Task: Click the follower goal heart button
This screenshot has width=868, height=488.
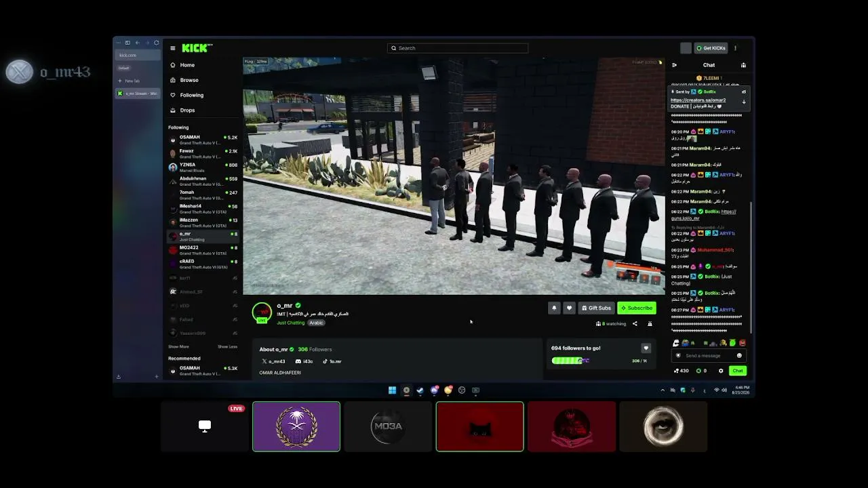Action: tap(646, 348)
